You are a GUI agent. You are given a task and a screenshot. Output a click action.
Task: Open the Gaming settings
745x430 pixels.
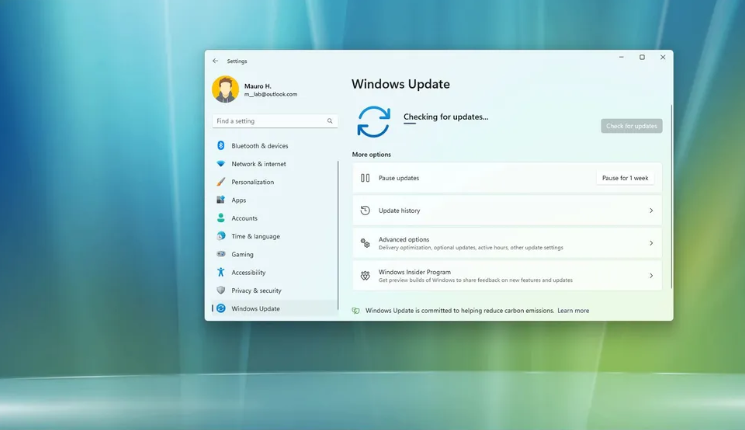click(275, 254)
